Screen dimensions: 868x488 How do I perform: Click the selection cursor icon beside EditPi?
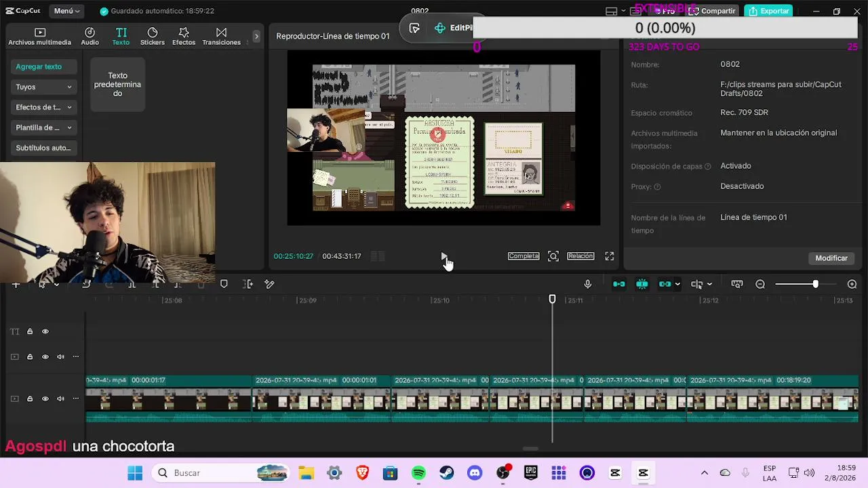(x=414, y=28)
